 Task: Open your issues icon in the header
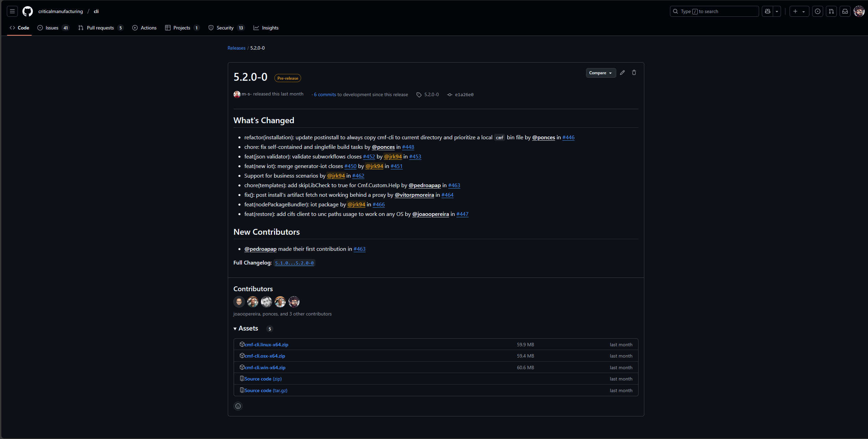(x=817, y=11)
